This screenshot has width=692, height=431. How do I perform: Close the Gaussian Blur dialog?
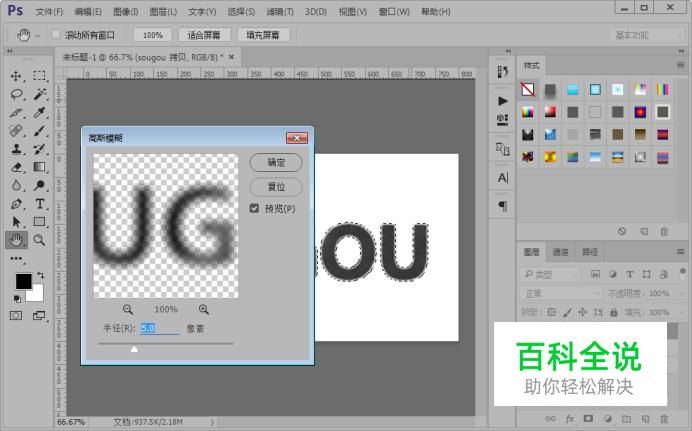297,138
